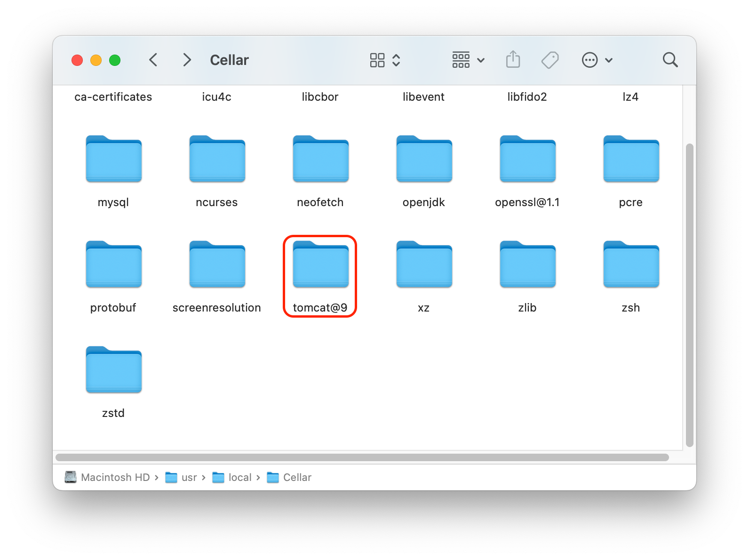This screenshot has width=749, height=560.
Task: Click the ca-certificates folder name
Action: (x=113, y=97)
